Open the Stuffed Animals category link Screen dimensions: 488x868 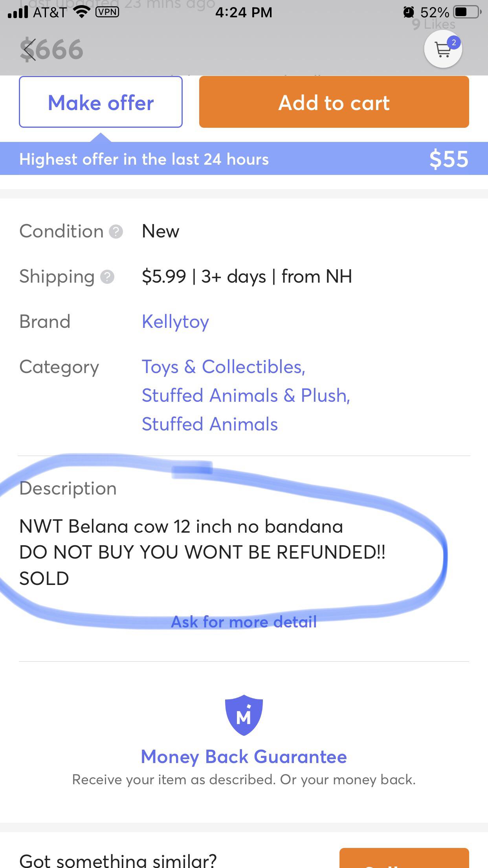(x=209, y=424)
